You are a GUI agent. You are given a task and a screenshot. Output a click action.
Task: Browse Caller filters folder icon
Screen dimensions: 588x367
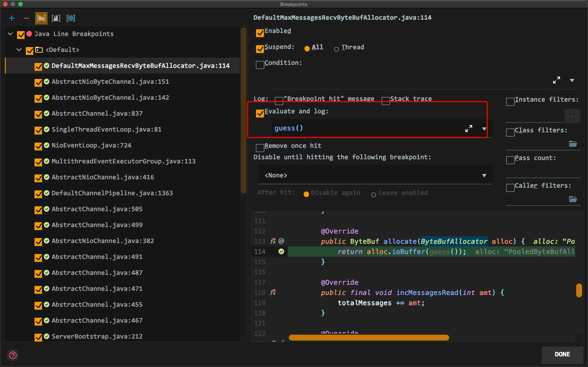[x=573, y=199]
